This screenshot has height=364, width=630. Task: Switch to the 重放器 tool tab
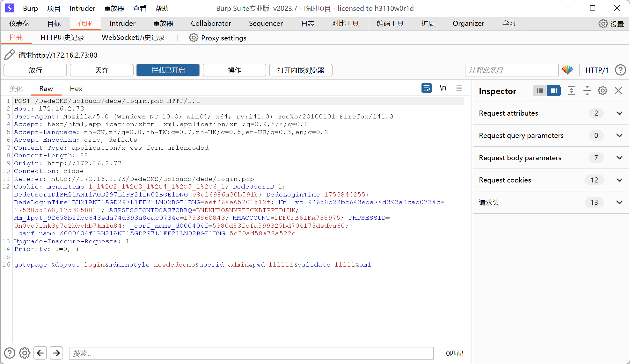point(163,24)
